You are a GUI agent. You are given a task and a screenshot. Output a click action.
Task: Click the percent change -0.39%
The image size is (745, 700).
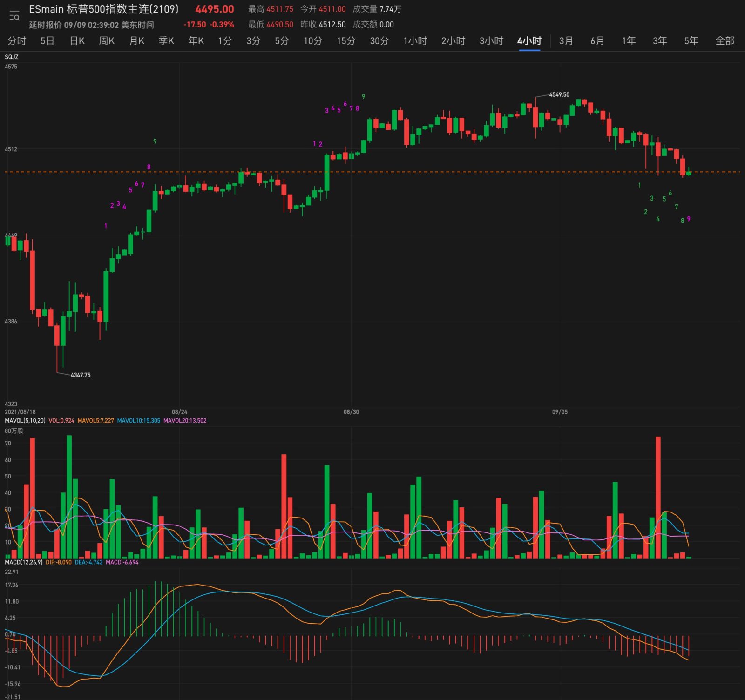coord(222,25)
